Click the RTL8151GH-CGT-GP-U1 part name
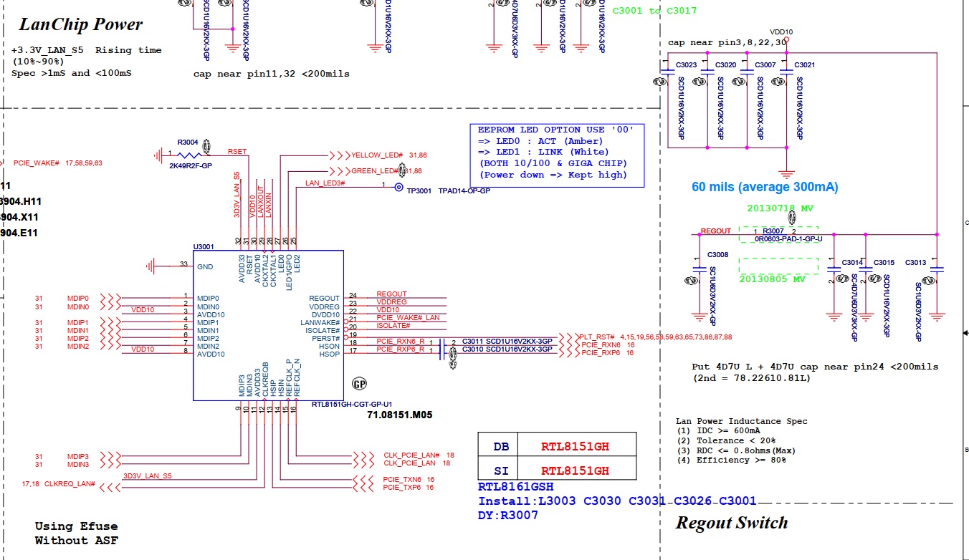Viewport: 969px width, 560px height. point(352,405)
